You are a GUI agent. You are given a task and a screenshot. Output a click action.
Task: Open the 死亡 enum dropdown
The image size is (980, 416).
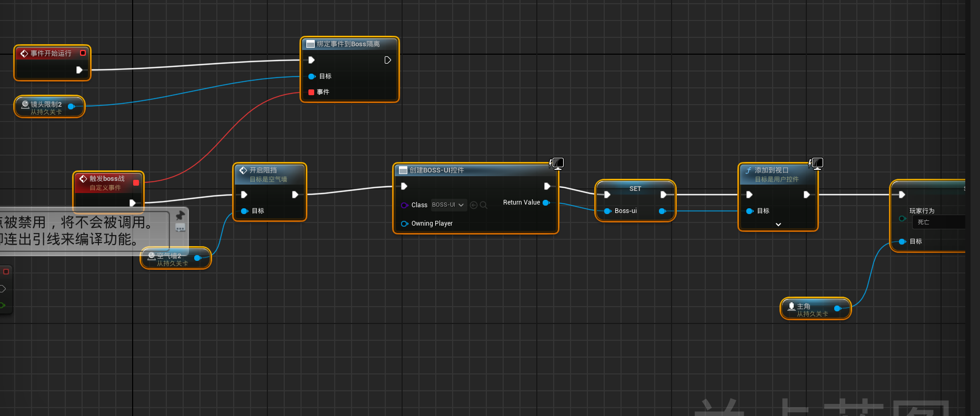(x=940, y=222)
